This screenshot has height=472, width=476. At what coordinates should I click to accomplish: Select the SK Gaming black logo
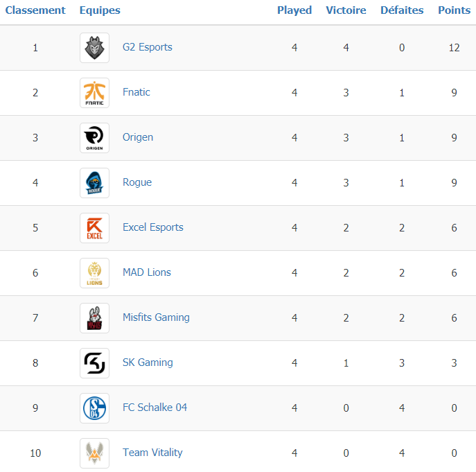click(x=94, y=363)
